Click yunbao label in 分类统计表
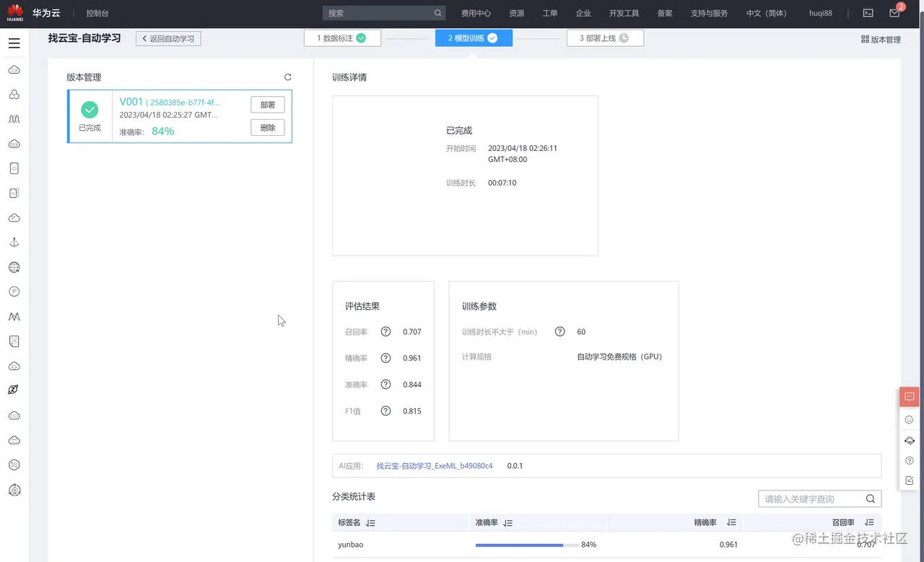 [351, 544]
